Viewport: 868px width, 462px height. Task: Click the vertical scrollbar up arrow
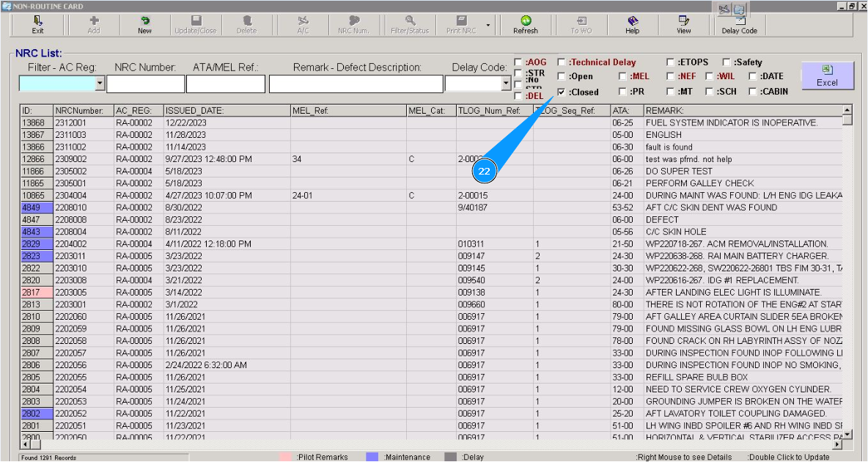[847, 110]
